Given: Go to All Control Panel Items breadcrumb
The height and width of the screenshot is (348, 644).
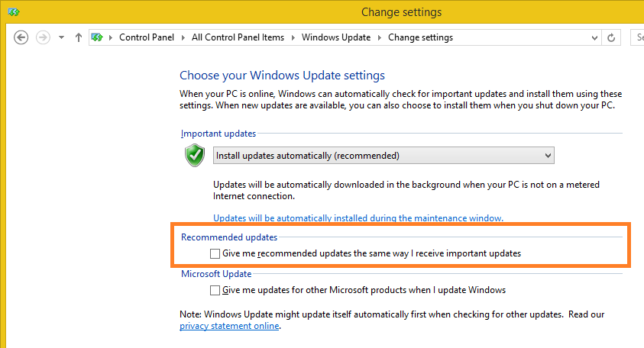Looking at the screenshot, I should (x=238, y=37).
